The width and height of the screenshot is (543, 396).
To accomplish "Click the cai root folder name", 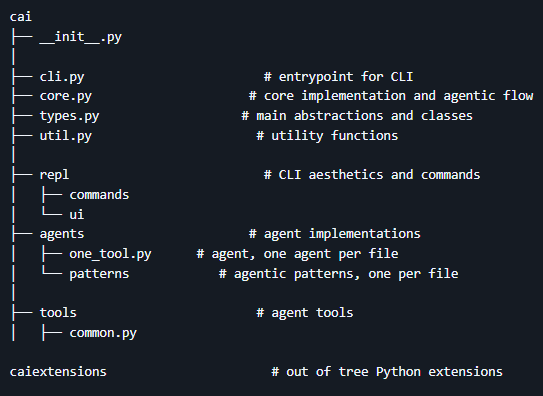I will click(x=21, y=17).
